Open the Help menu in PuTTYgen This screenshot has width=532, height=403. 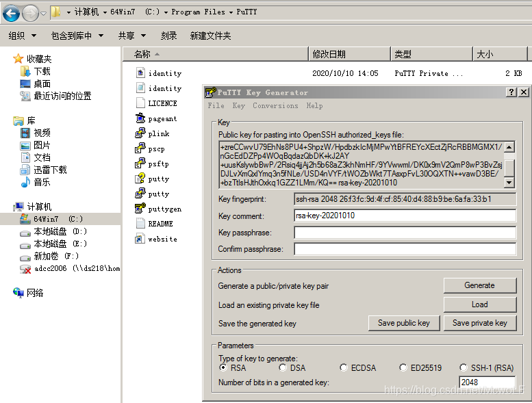coord(314,106)
